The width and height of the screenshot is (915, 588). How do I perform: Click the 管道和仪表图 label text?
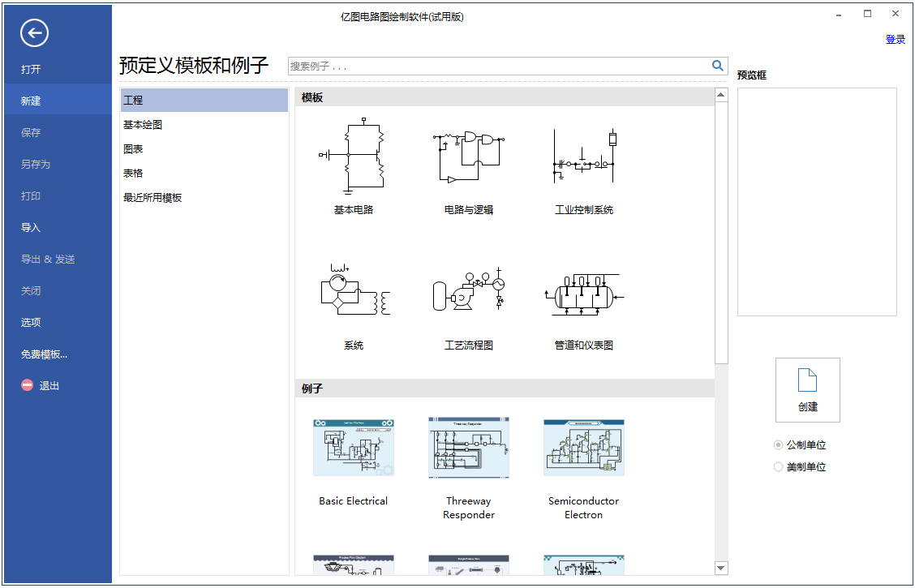point(583,346)
